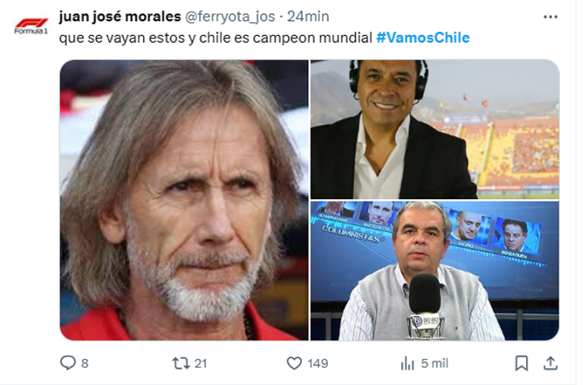Click the retweet count 21
The width and height of the screenshot is (588, 385).
[x=201, y=363]
